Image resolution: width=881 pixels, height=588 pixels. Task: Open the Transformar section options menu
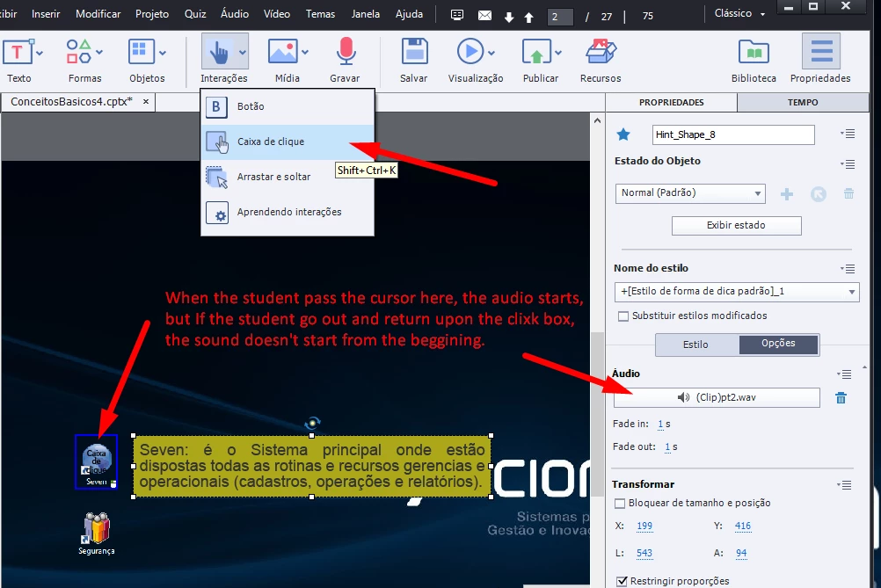844,484
